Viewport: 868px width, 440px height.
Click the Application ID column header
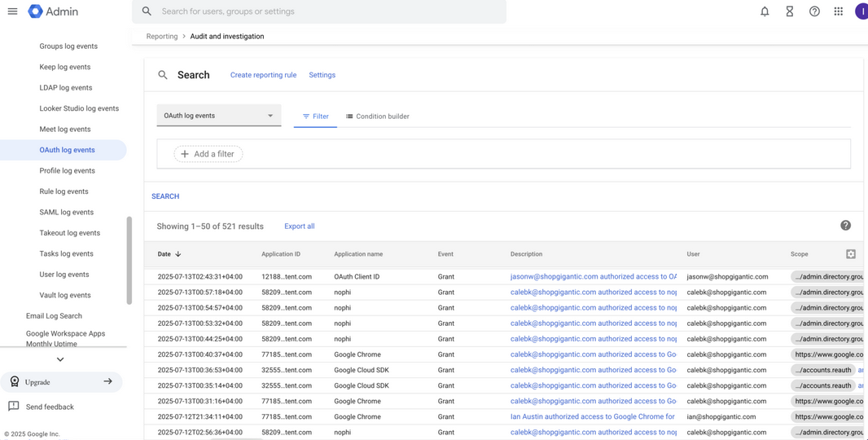281,253
